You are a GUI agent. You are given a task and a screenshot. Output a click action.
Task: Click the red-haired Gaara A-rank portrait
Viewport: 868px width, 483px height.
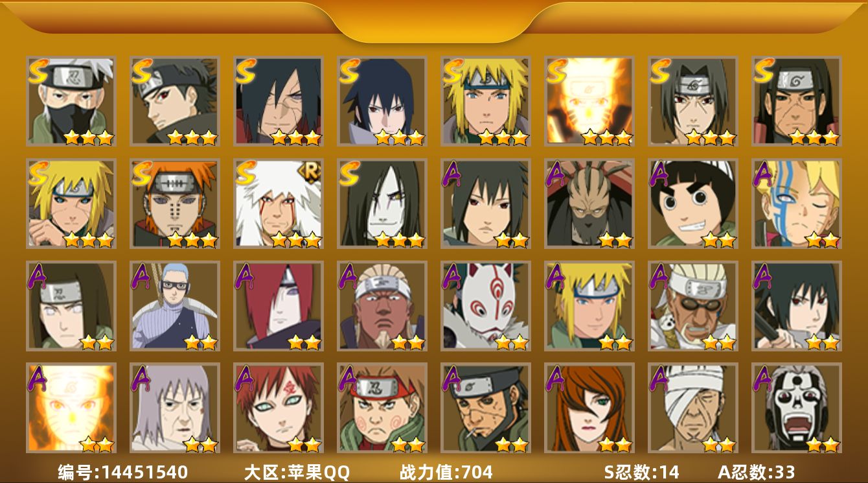(x=279, y=408)
